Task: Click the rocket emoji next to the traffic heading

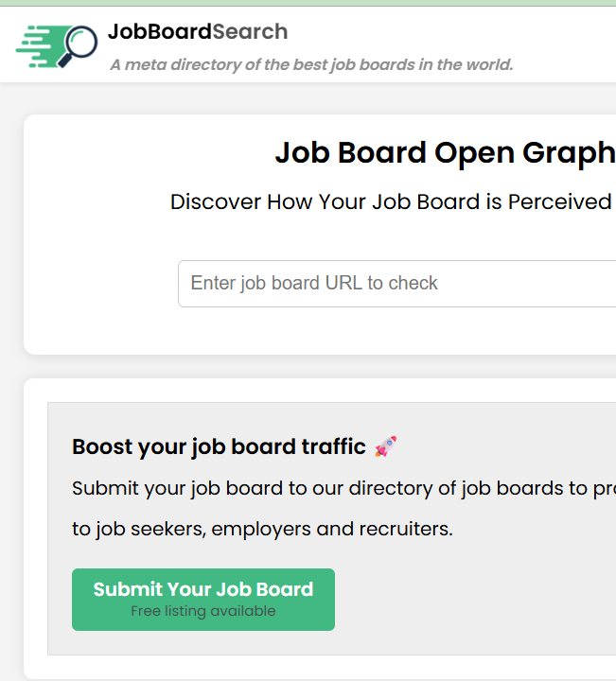Action: [386, 446]
